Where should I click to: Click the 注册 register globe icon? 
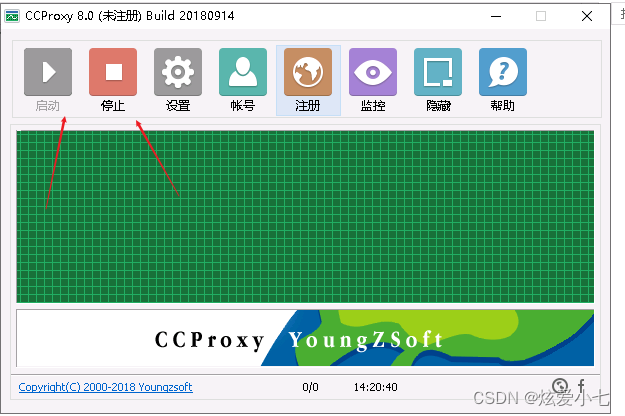coord(308,72)
